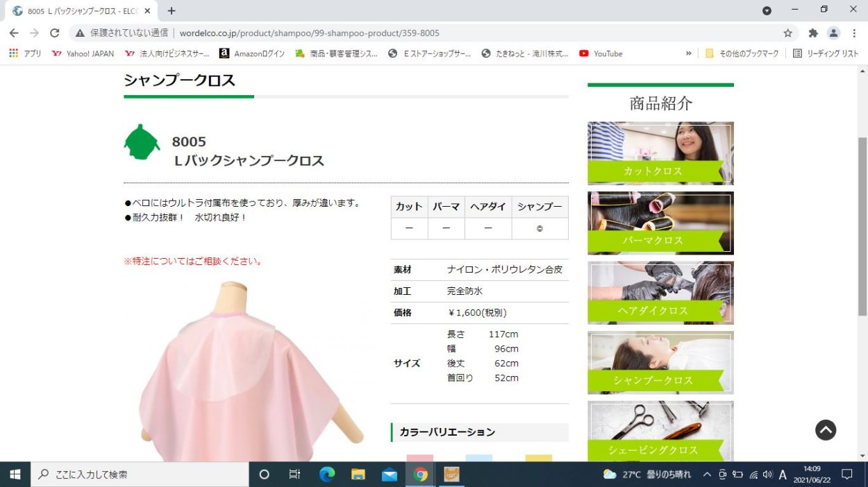Image resolution: width=868 pixels, height=487 pixels.
Task: Open たきねっと bookmark
Action: 524,53
